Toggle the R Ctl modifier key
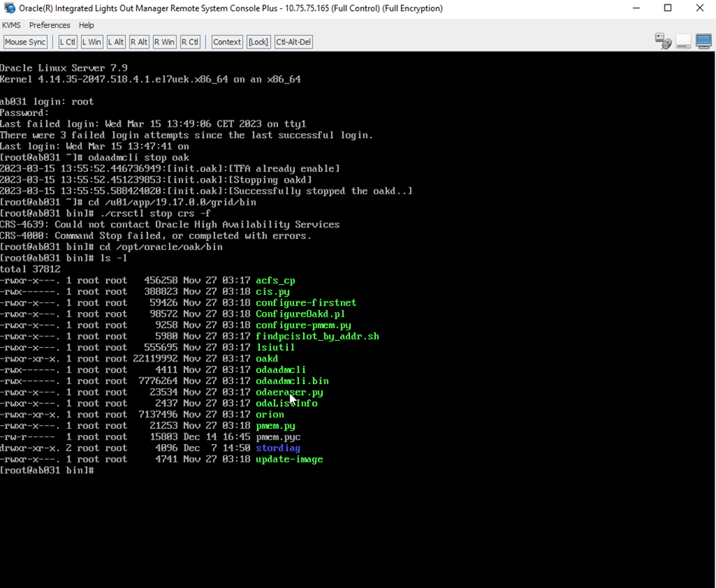Screen dimensions: 716x588 189,42
